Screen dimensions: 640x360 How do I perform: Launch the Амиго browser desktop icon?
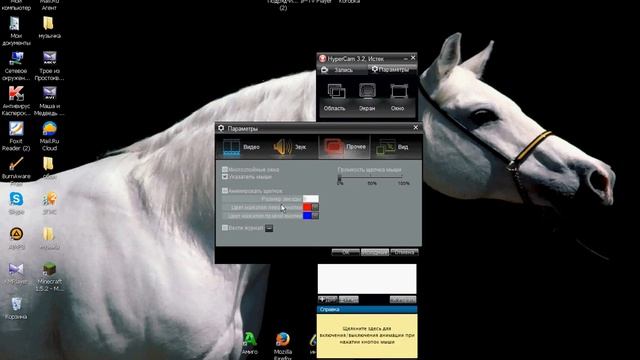(x=250, y=343)
